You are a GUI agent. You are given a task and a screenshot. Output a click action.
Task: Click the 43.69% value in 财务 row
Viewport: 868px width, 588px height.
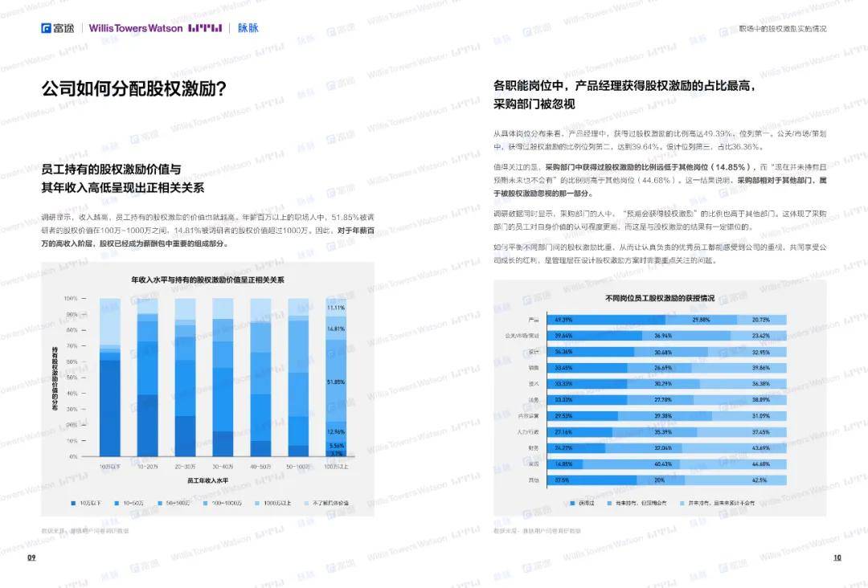[761, 448]
